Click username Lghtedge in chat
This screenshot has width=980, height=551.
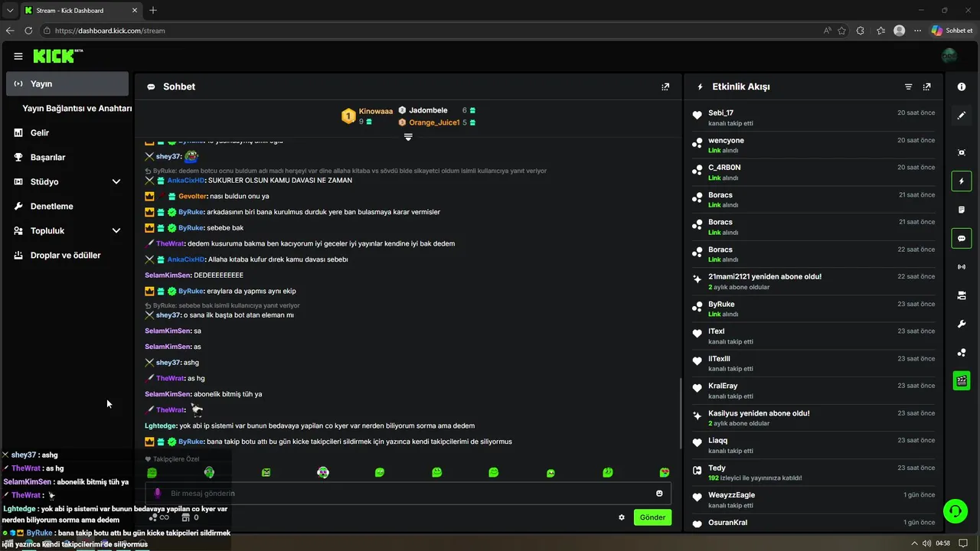161,425
